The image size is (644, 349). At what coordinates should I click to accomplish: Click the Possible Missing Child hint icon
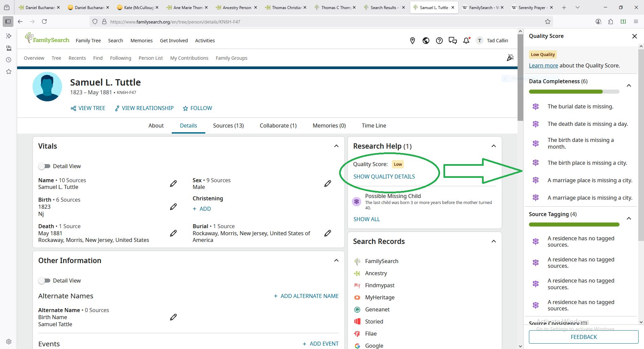(357, 202)
